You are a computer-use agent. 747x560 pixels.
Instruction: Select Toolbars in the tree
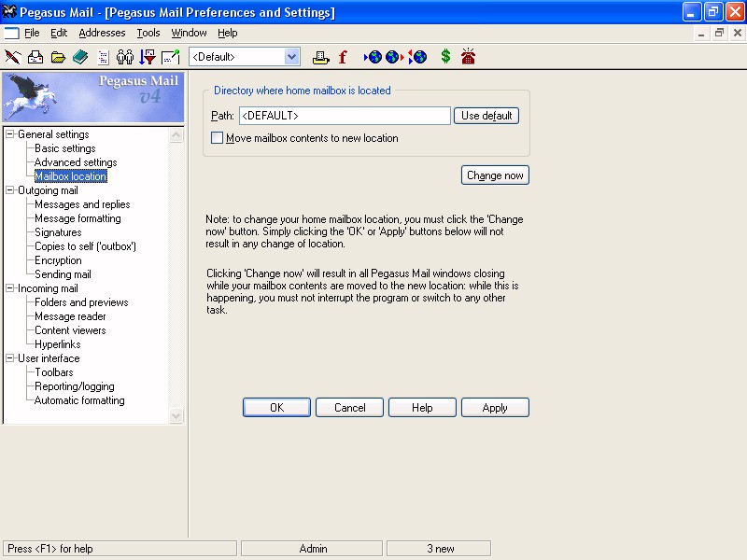[54, 372]
